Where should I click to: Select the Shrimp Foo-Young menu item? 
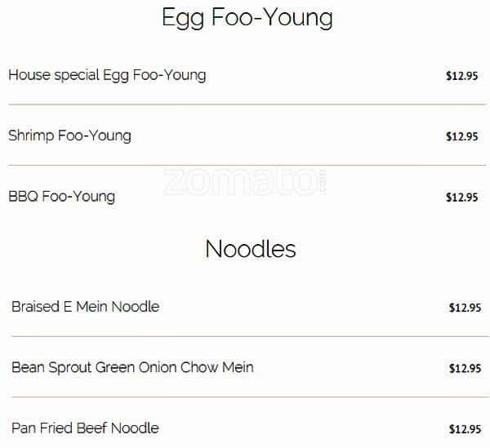(x=69, y=135)
